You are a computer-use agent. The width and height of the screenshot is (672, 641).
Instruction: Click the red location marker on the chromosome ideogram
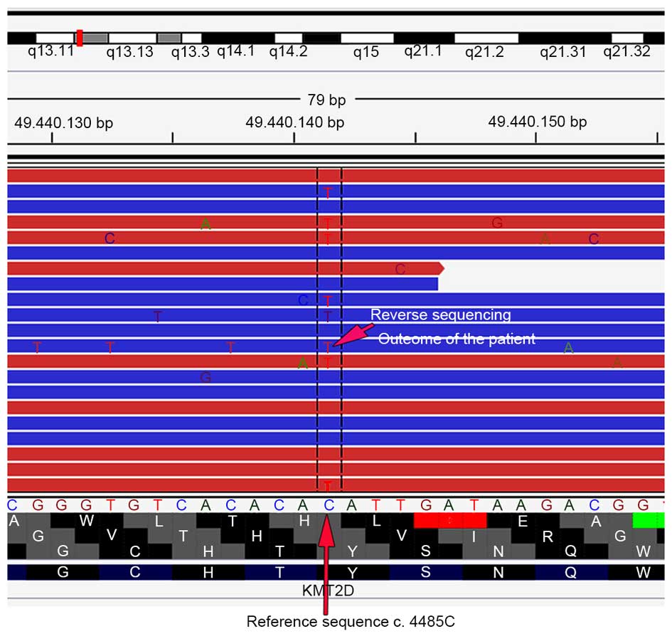click(x=80, y=38)
